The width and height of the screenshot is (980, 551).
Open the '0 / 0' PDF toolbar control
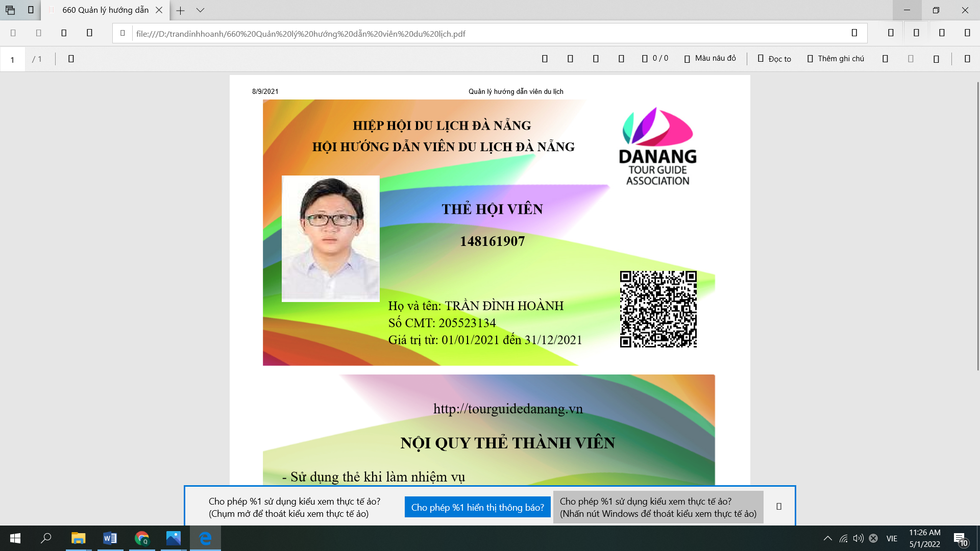(655, 59)
